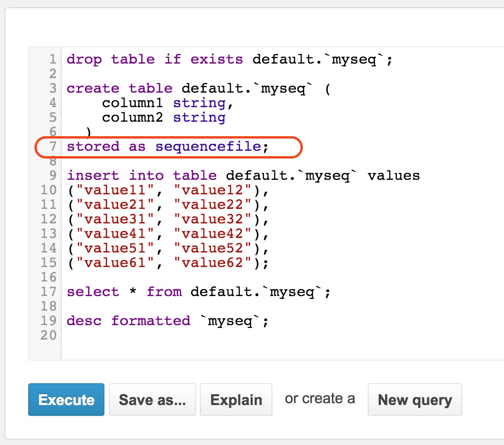Click the "value11" string in the editor

point(115,190)
